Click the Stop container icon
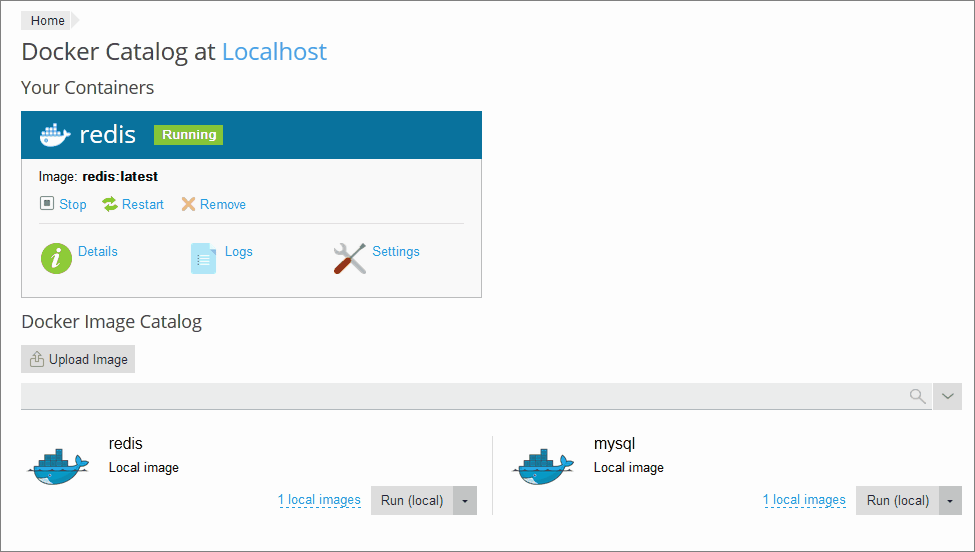Image resolution: width=975 pixels, height=552 pixels. coord(47,204)
